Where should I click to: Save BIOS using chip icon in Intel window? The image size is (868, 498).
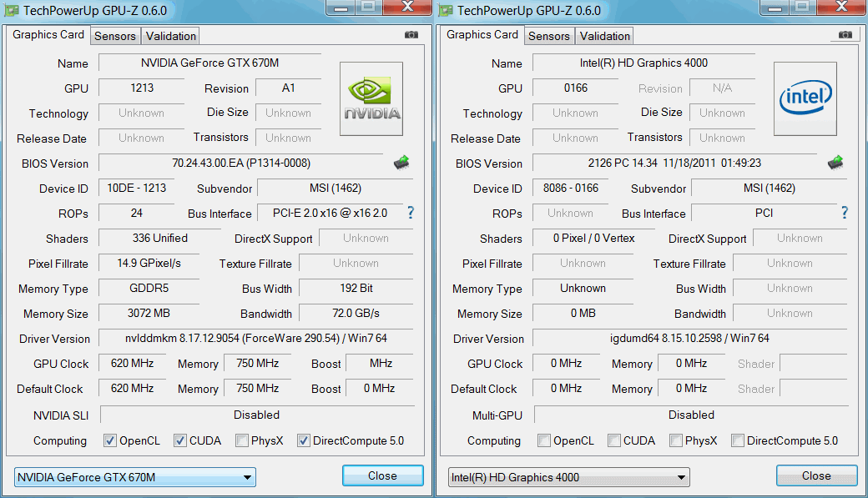click(x=835, y=162)
